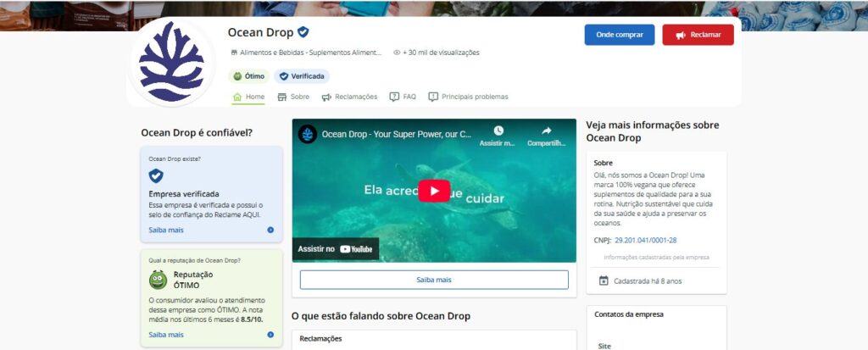The height and width of the screenshot is (350, 868).
Task: Click the alert icon in 'Principais problemas' tab
Action: point(433,97)
